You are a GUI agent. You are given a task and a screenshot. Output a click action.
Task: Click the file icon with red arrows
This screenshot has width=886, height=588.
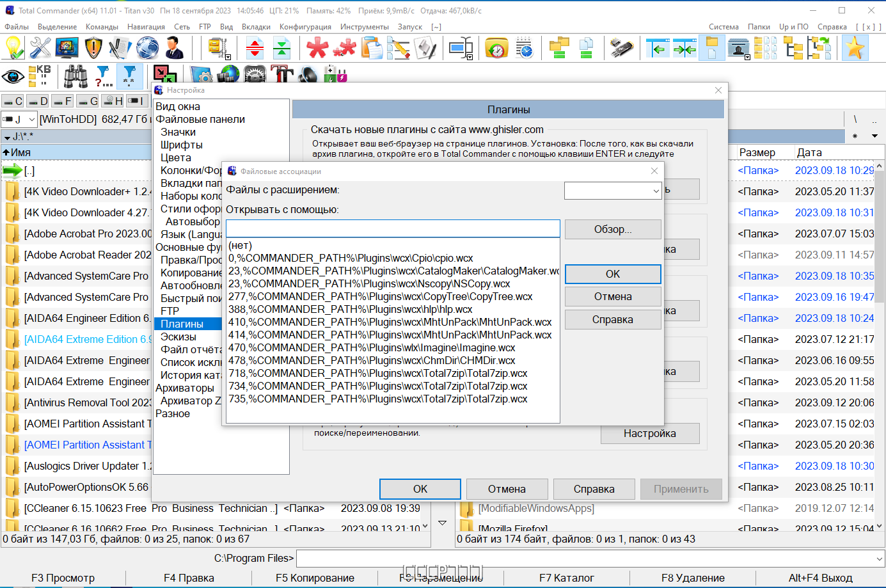click(x=255, y=48)
